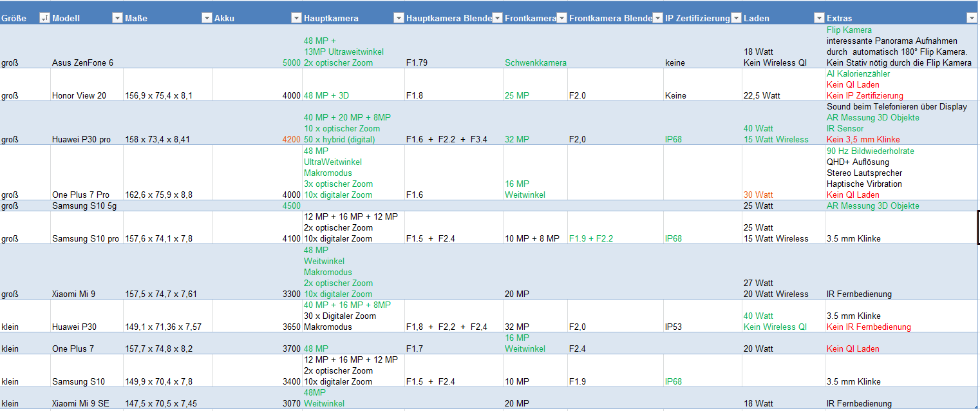980x411 pixels.
Task: Select the Akku value 4500 cell
Action: pos(258,205)
